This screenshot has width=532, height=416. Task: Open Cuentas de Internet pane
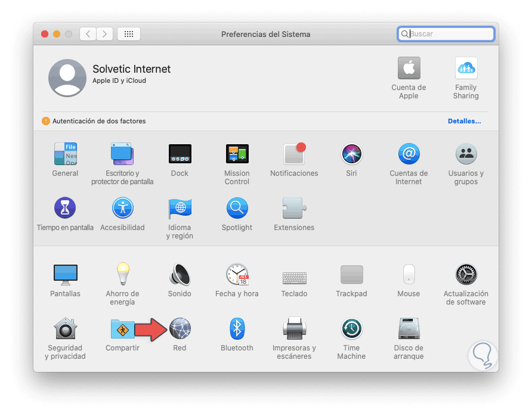[409, 154]
